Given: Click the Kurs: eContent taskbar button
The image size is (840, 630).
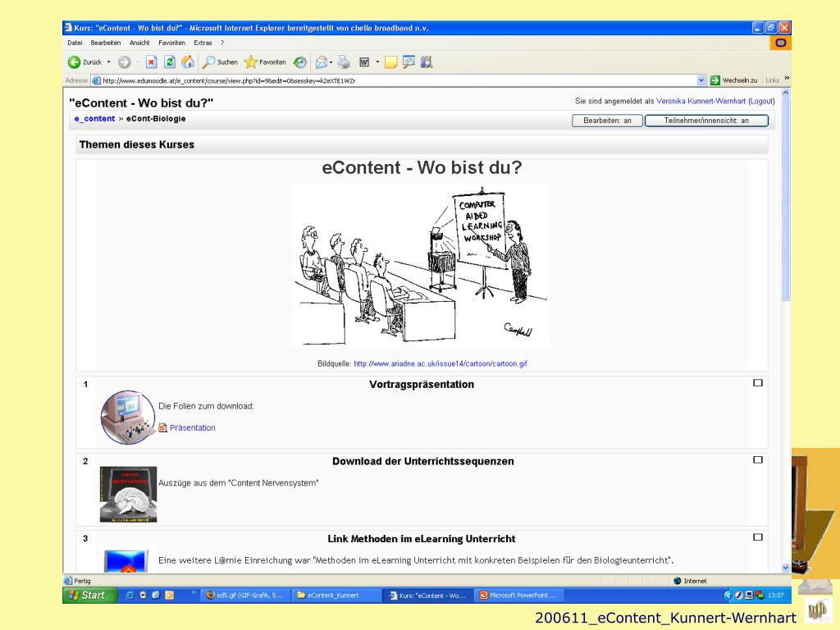Looking at the screenshot, I should click(x=427, y=596).
